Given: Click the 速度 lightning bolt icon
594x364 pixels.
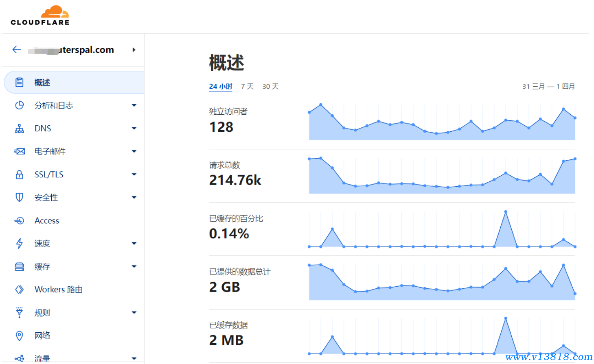Looking at the screenshot, I should point(19,243).
